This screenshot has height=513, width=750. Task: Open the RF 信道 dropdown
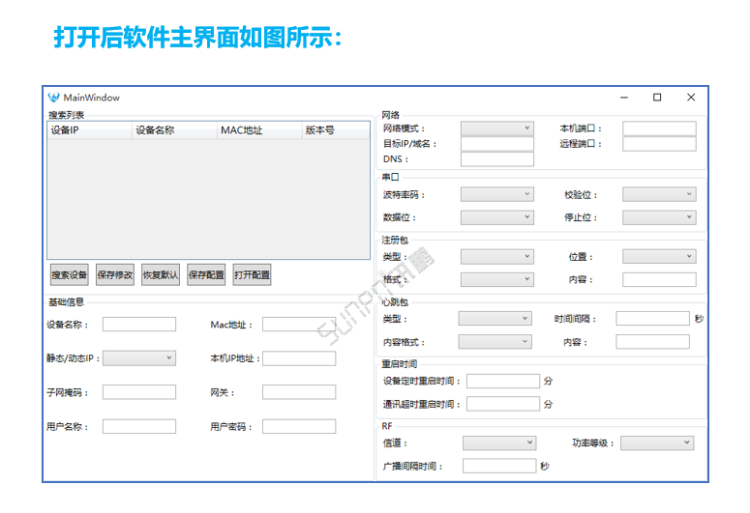tap(499, 443)
